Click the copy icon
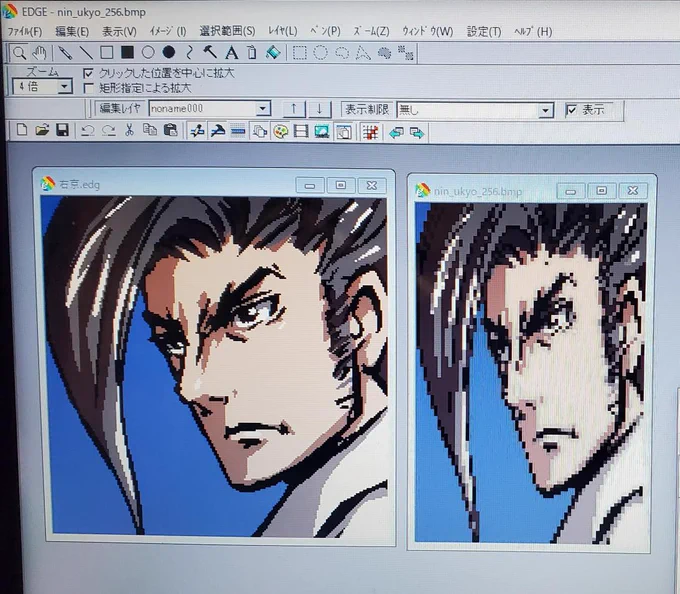 tap(150, 131)
